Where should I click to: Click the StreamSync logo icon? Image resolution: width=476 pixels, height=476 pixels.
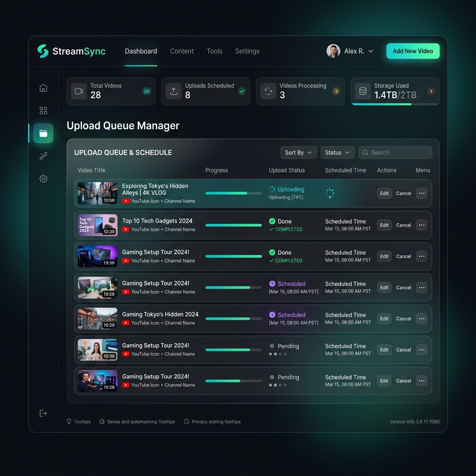[x=43, y=51]
